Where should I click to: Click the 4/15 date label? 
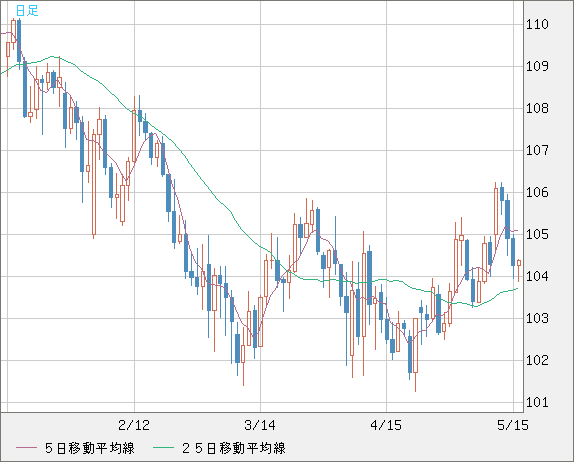[x=386, y=425]
